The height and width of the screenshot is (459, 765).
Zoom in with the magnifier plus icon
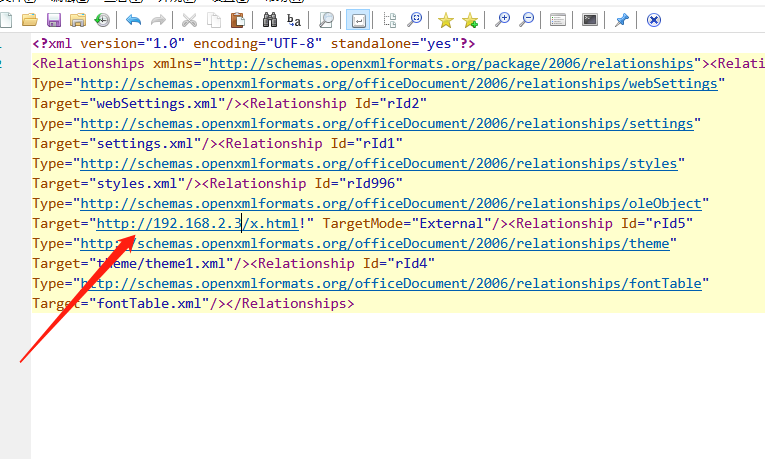tap(502, 20)
